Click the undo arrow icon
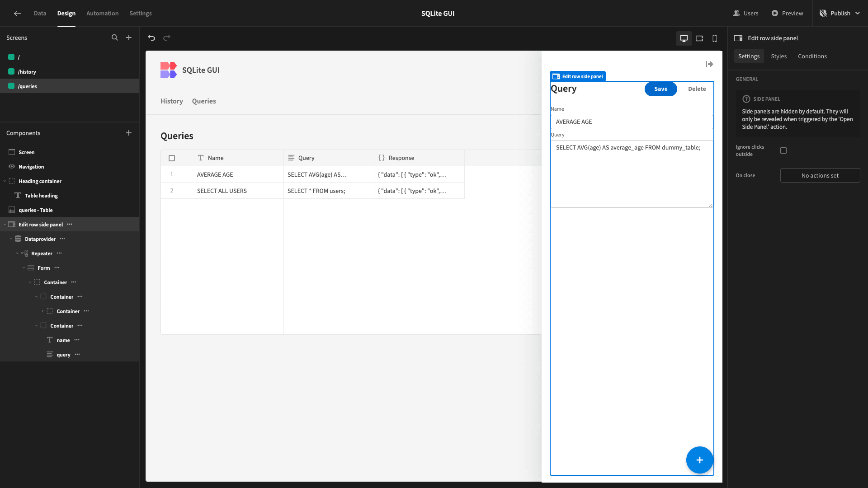 point(151,38)
